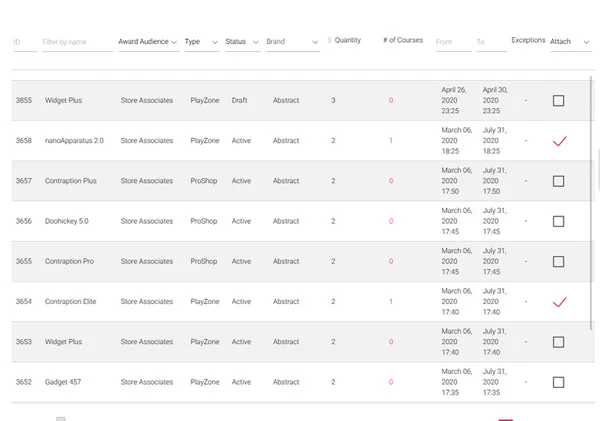Viewport: 600px width, 421px height.
Task: Tick the Attach checkbox for Doohickey 5.0
Action: coord(558,221)
